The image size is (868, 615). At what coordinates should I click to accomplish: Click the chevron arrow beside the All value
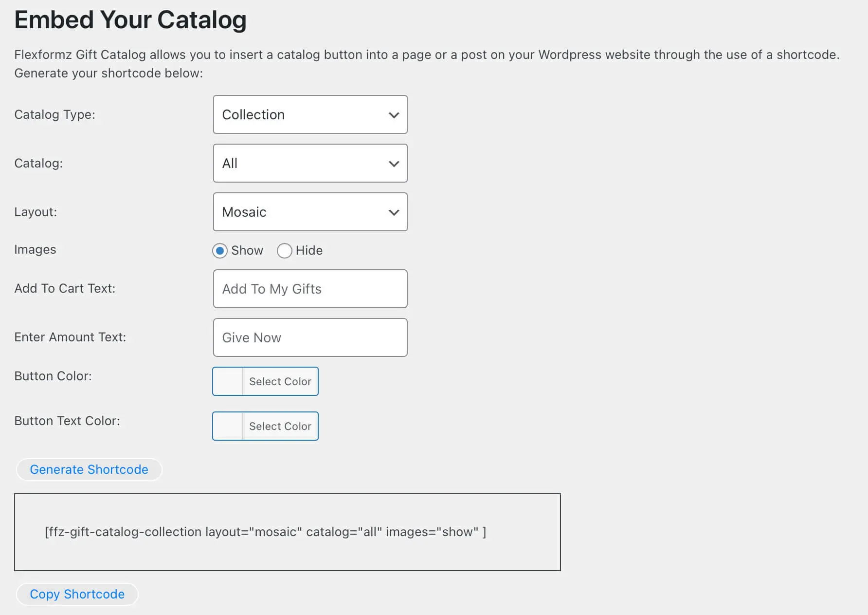(394, 164)
